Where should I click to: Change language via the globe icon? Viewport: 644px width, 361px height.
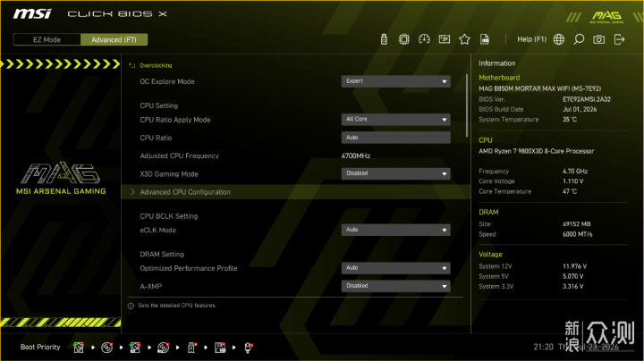[559, 39]
